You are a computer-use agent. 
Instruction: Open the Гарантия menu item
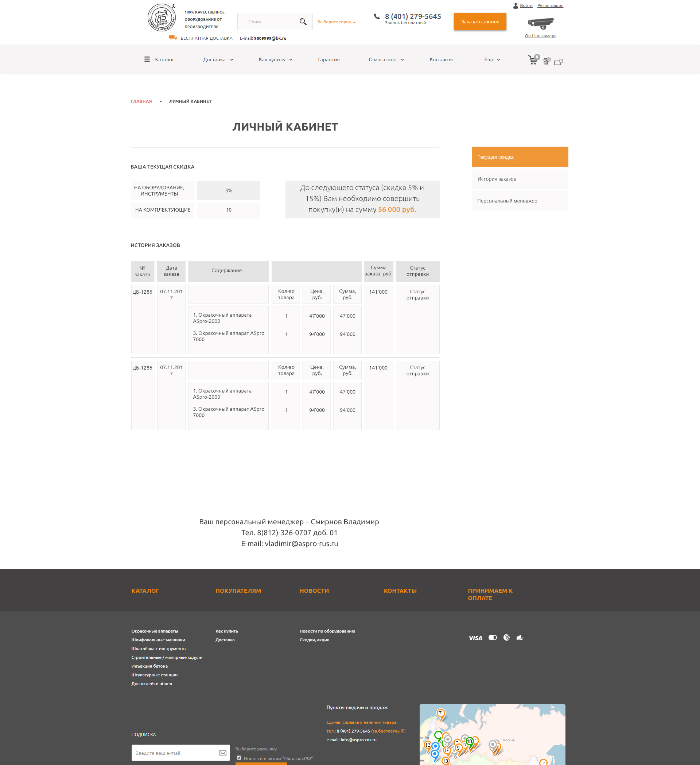tap(329, 59)
